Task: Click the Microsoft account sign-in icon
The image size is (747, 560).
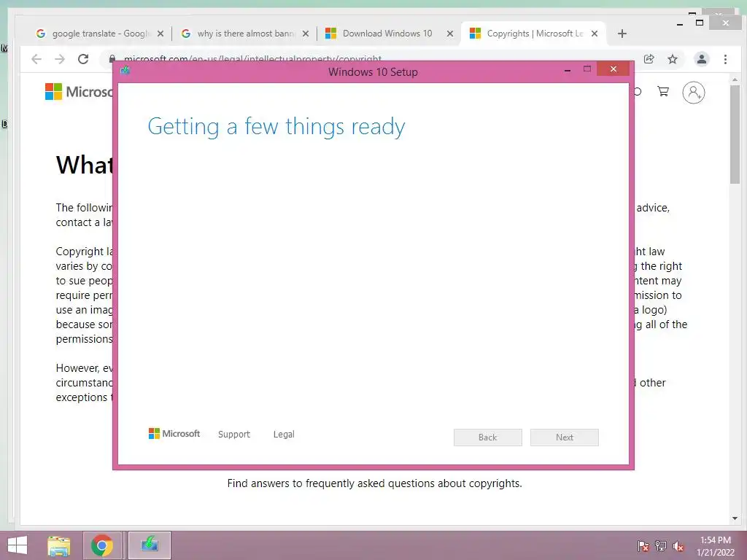Action: click(x=694, y=93)
